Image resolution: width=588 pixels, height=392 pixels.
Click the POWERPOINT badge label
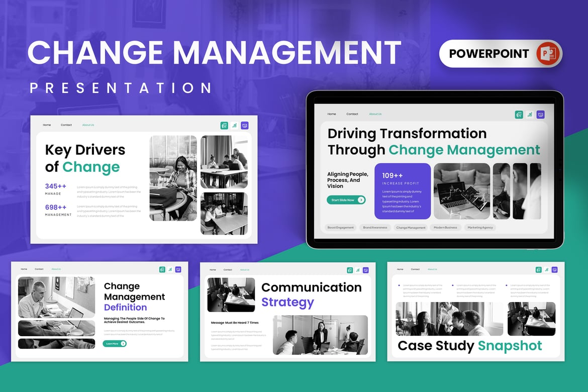[489, 54]
